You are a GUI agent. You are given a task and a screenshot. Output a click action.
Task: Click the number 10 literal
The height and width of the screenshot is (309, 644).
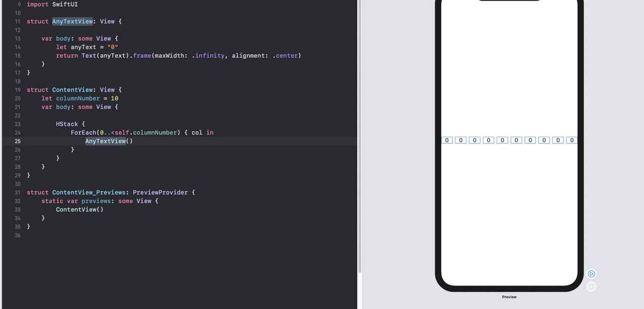114,98
